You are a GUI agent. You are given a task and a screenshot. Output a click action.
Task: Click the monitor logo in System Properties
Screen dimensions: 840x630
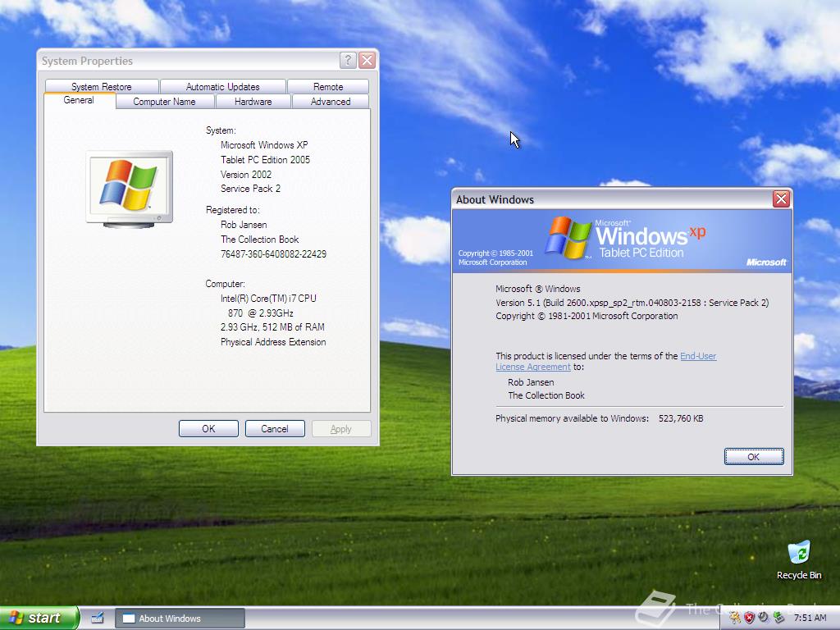click(x=129, y=185)
